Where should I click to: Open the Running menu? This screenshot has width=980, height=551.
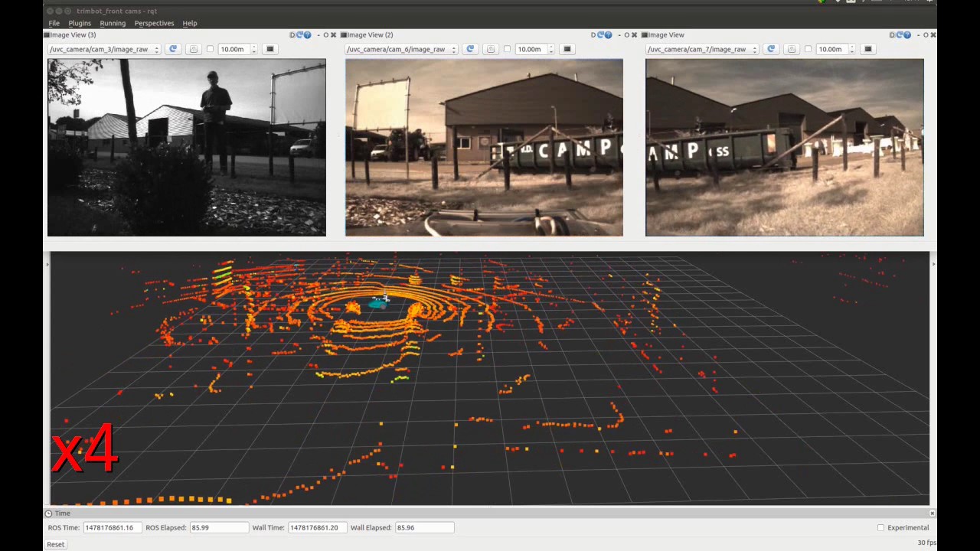pyautogui.click(x=113, y=23)
